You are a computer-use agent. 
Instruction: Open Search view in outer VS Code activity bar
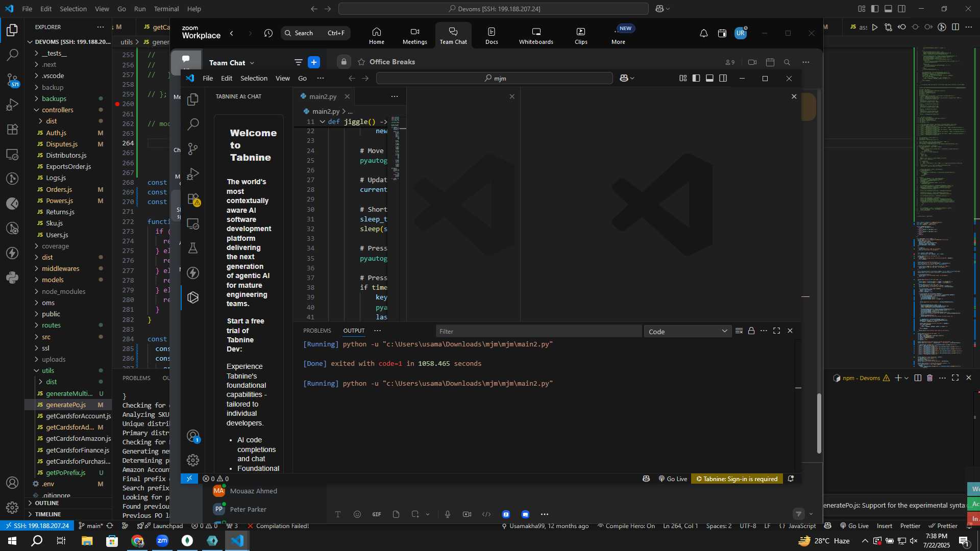coord(12,55)
